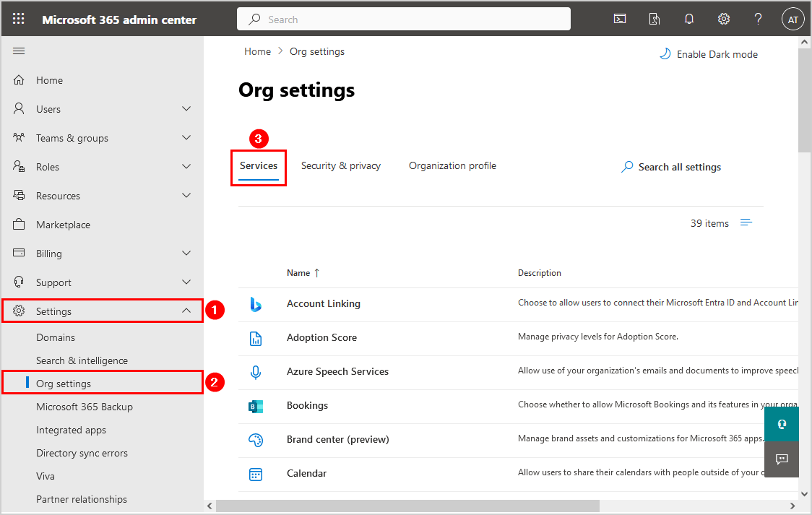Image resolution: width=812 pixels, height=515 pixels.
Task: Open the app launcher waffle icon
Action: click(19, 20)
